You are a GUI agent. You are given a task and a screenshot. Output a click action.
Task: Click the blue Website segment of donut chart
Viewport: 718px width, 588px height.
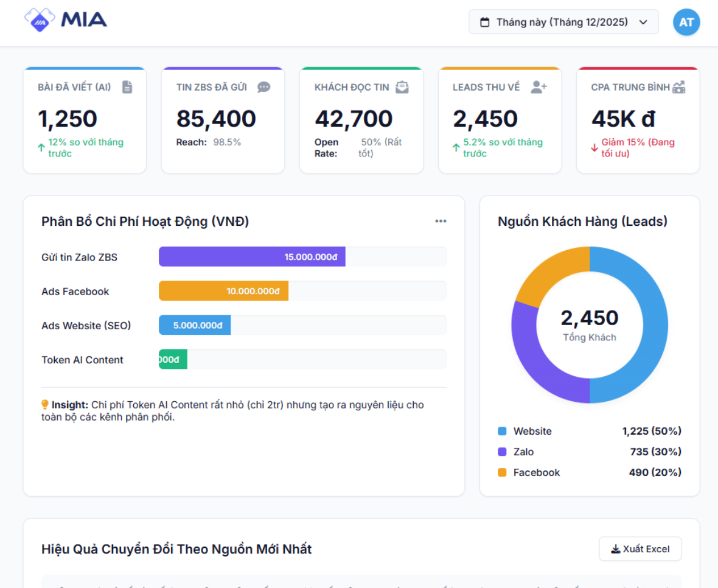[656, 325]
